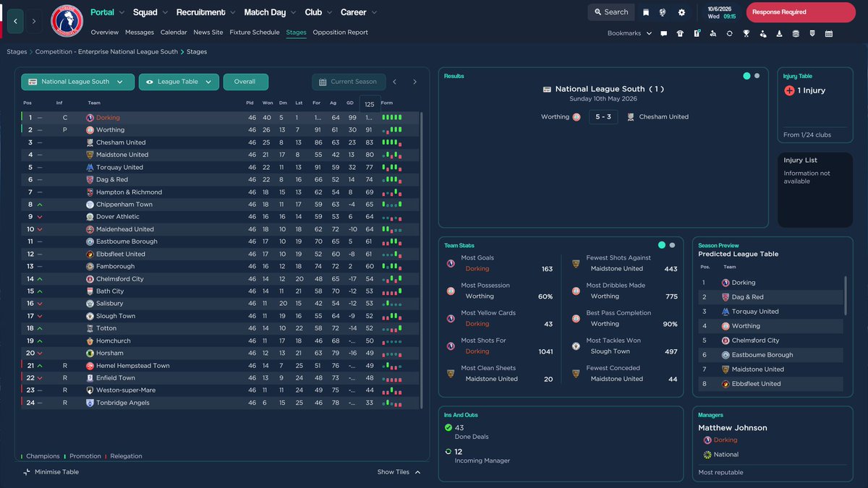Toggle the grey dot on Results panel
This screenshot has height=488, width=868.
tap(755, 75)
